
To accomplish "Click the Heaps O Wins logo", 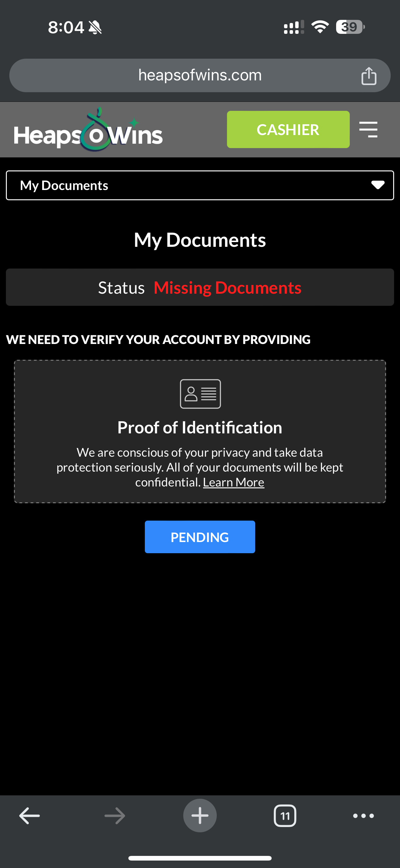I will 88,131.
